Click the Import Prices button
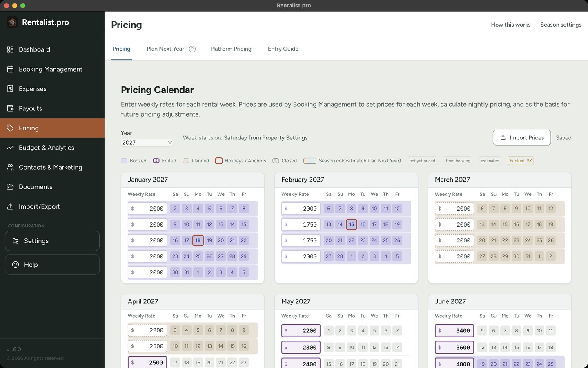The height and width of the screenshot is (368, 588). [x=522, y=138]
